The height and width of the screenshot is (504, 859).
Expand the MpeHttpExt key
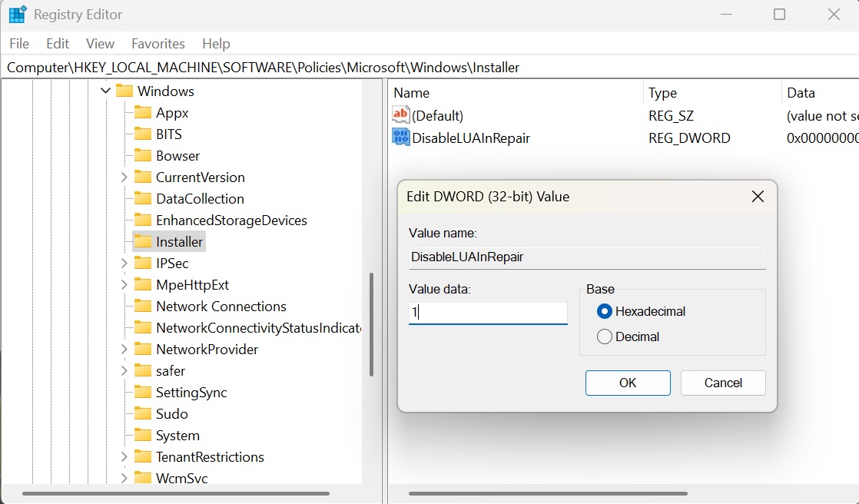[124, 284]
